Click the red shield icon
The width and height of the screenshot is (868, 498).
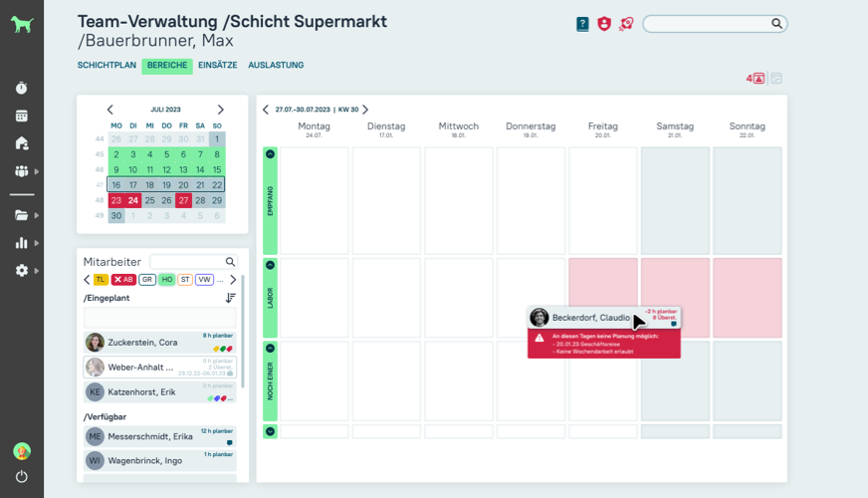[604, 24]
